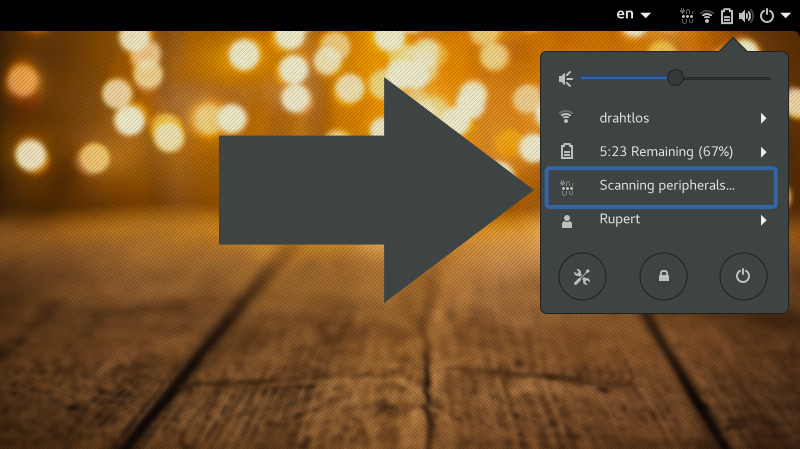The height and width of the screenshot is (449, 800).
Task: Click the Wi-Fi icon in the top bar
Action: (707, 16)
